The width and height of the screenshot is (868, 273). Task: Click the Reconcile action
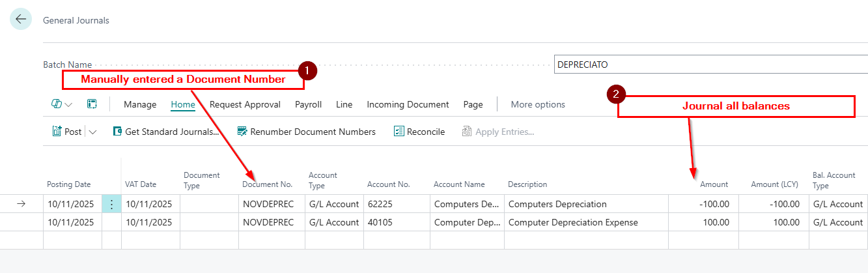419,132
